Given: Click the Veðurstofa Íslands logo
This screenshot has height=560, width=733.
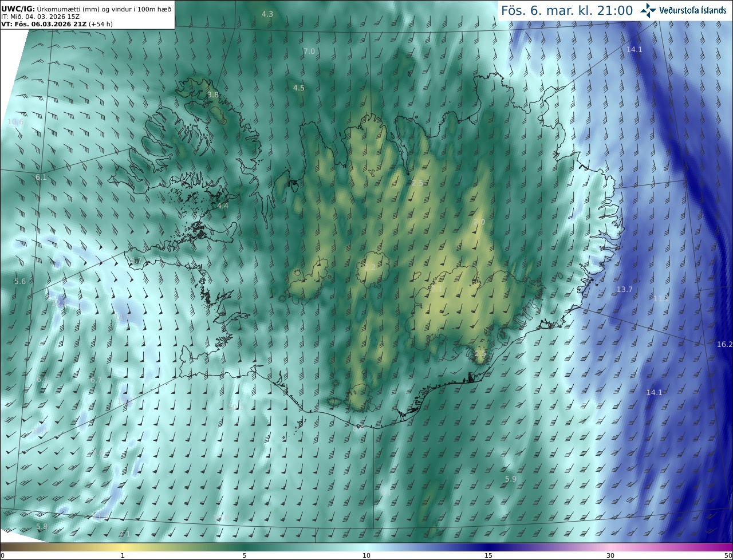Looking at the screenshot, I should pyautogui.click(x=683, y=10).
